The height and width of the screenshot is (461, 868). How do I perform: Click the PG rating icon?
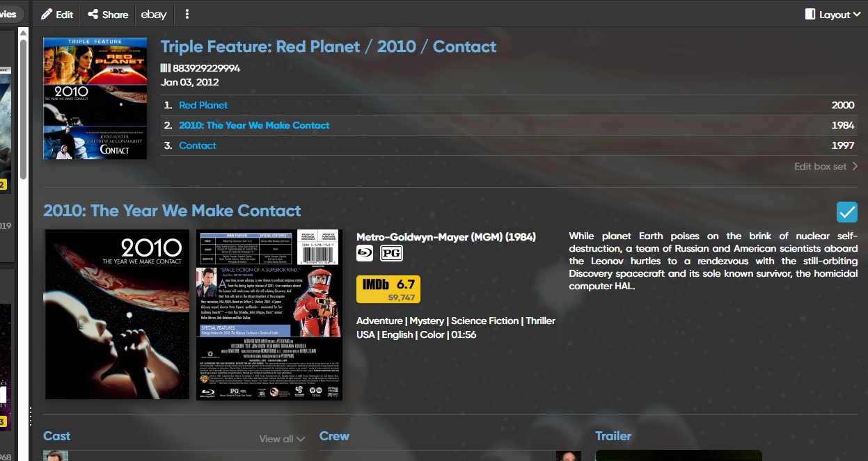[391, 253]
